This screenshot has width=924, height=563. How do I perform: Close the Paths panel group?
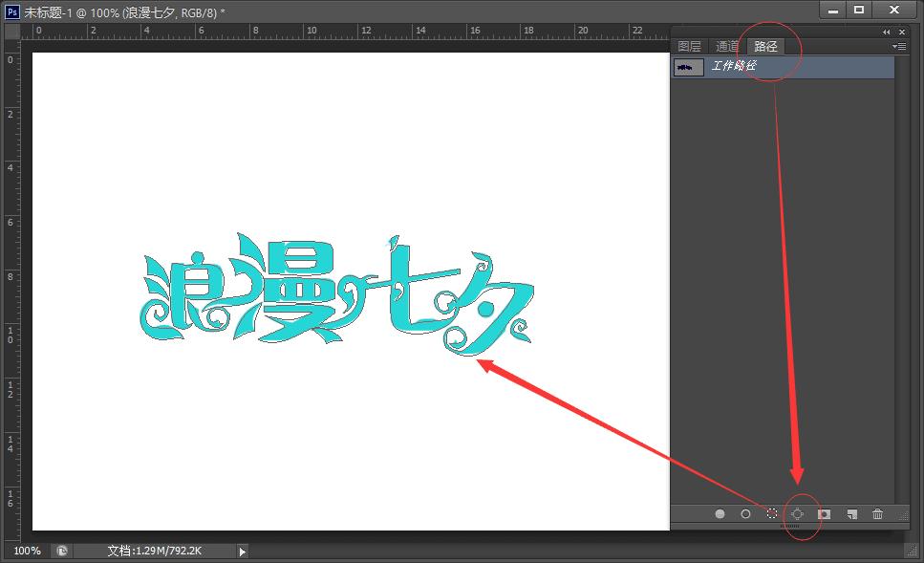[902, 32]
